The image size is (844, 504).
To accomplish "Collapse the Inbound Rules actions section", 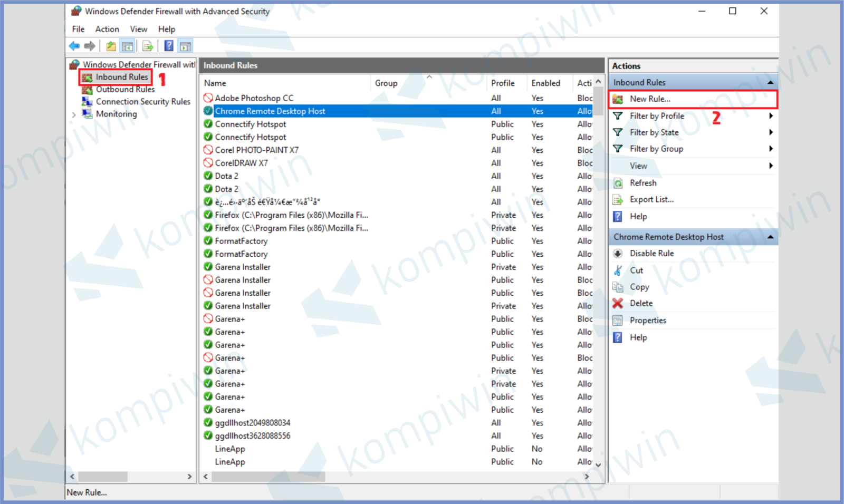I will 770,83.
